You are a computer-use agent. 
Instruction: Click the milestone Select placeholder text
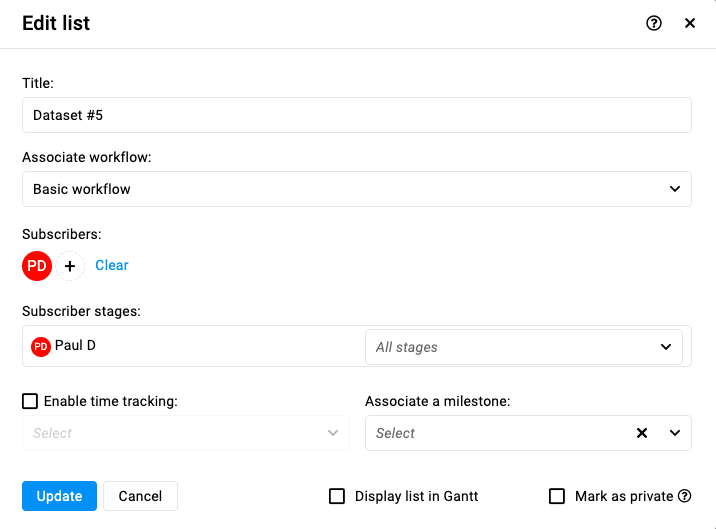(x=395, y=433)
